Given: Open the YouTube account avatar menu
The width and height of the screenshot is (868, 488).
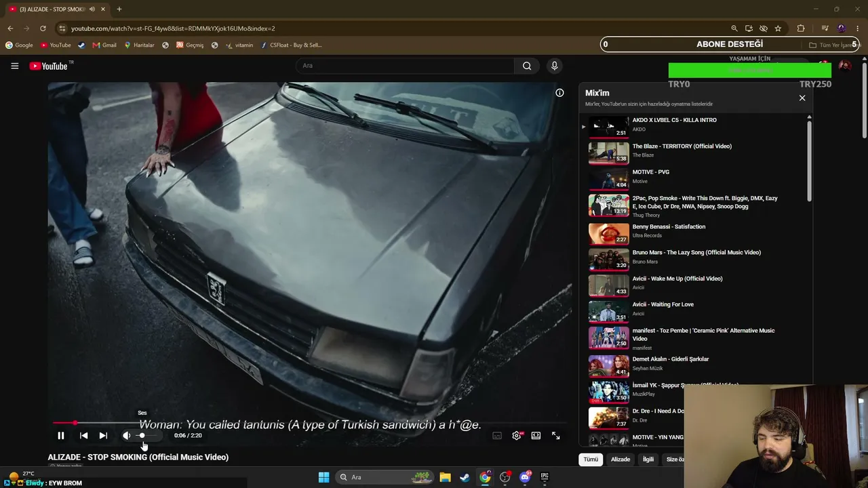Looking at the screenshot, I should pyautogui.click(x=845, y=66).
